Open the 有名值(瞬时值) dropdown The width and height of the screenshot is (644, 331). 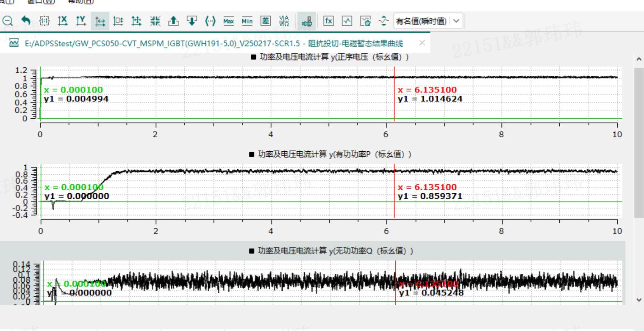(428, 21)
